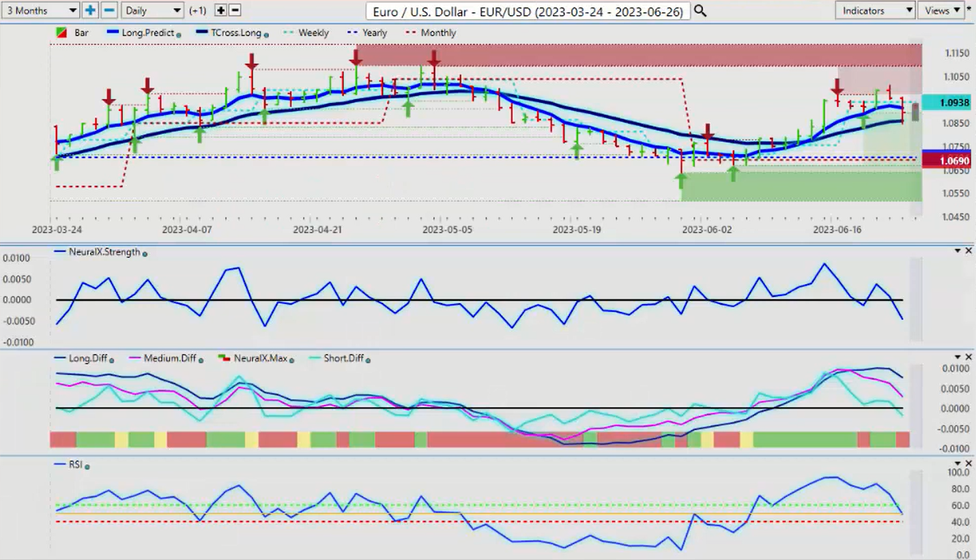Click the 2023-04-07 date axis label
The height and width of the screenshot is (560, 976).
point(187,230)
